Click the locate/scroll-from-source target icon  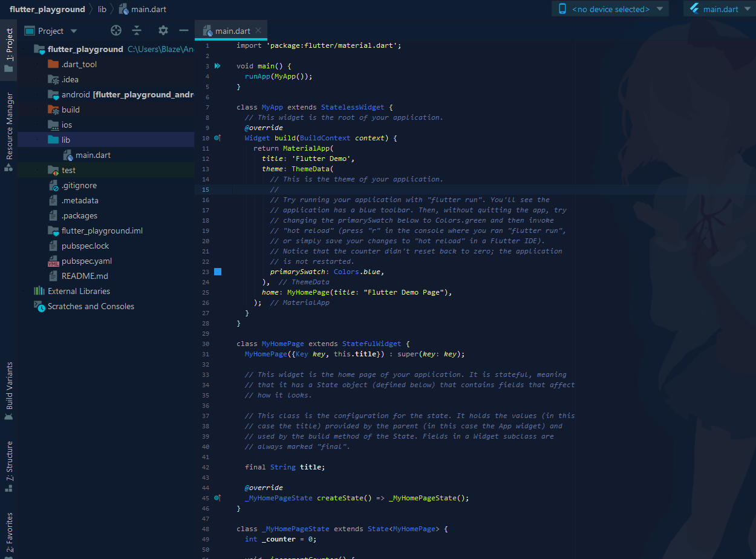116,30
